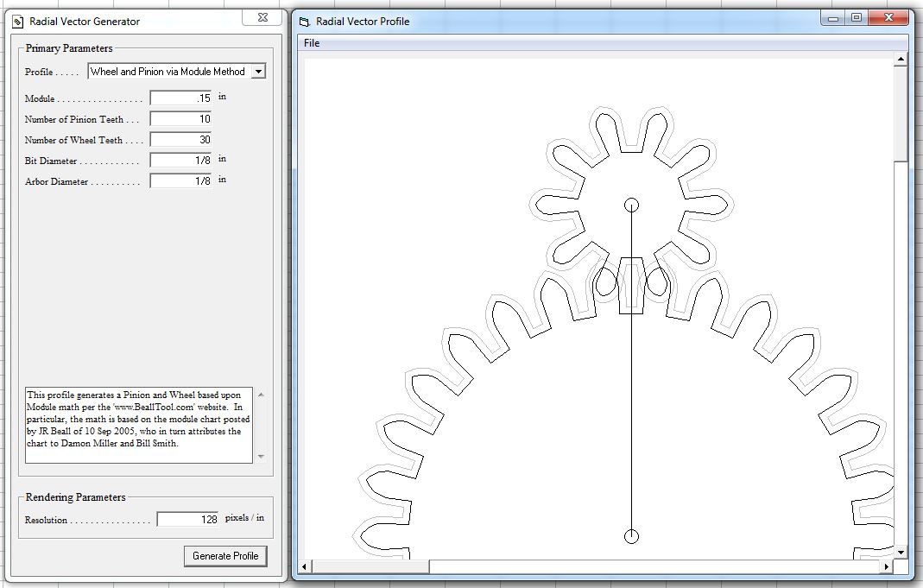The width and height of the screenshot is (923, 588).
Task: Open the Profile dropdown arrow
Action: 258,72
